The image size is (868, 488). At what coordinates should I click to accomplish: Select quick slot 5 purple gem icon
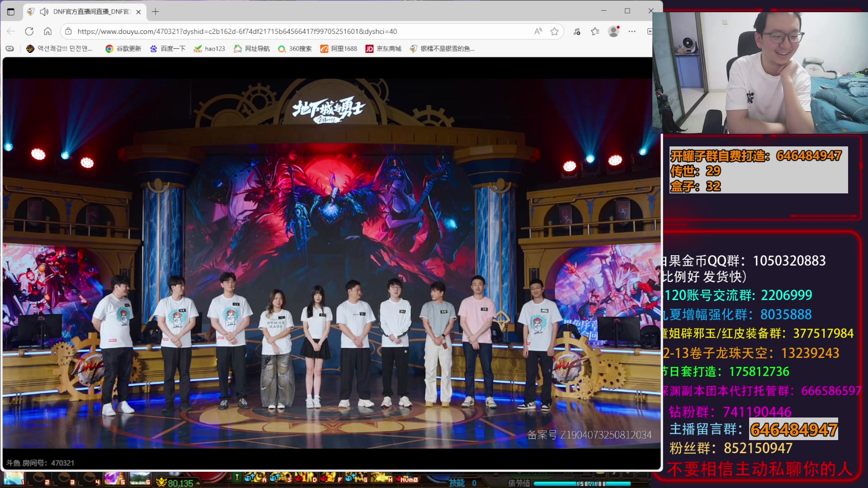click(x=115, y=479)
